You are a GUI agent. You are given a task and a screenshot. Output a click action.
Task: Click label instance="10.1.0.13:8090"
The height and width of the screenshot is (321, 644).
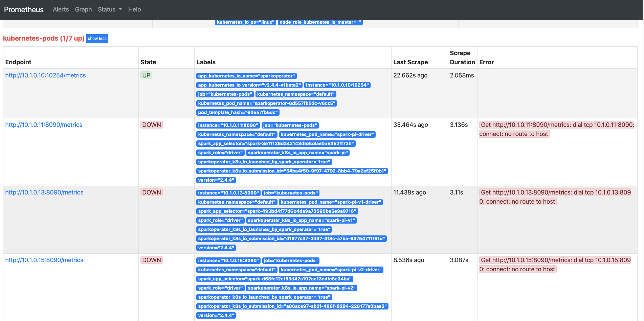point(228,193)
